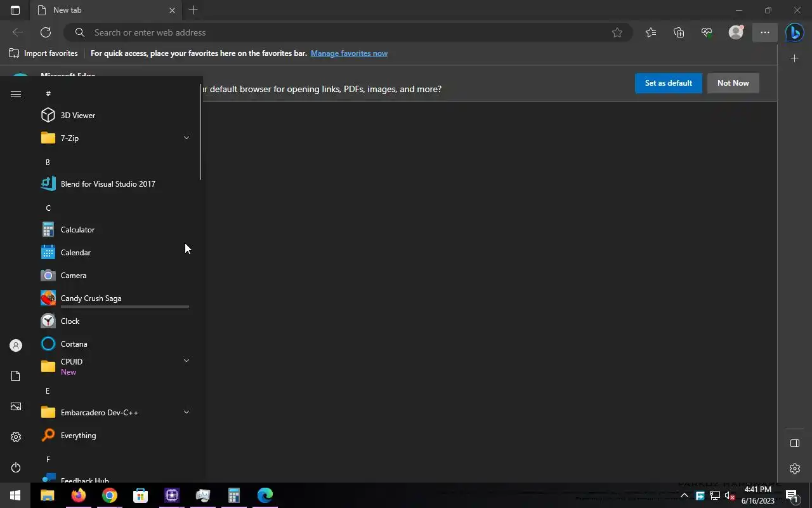This screenshot has width=812, height=508.
Task: Click the Windows Start button
Action: 15,495
